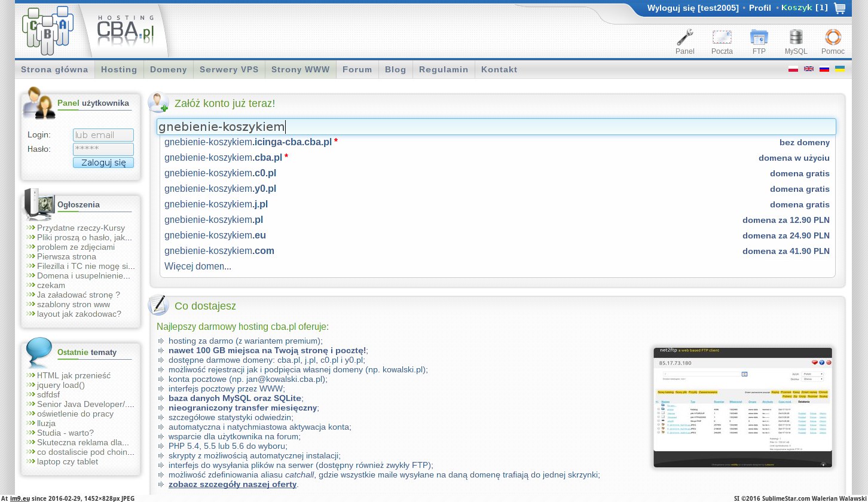Open the net2ftp screenshot thumbnail
The width and height of the screenshot is (868, 502).
click(x=743, y=407)
